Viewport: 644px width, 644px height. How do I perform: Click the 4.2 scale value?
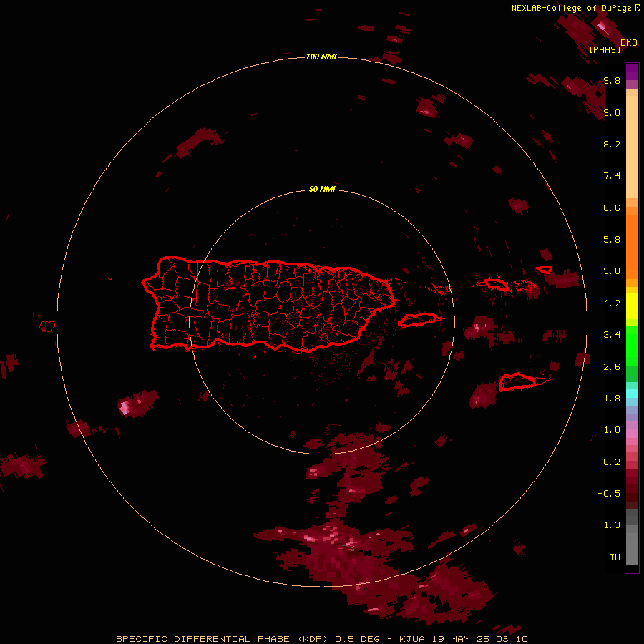[x=612, y=303]
